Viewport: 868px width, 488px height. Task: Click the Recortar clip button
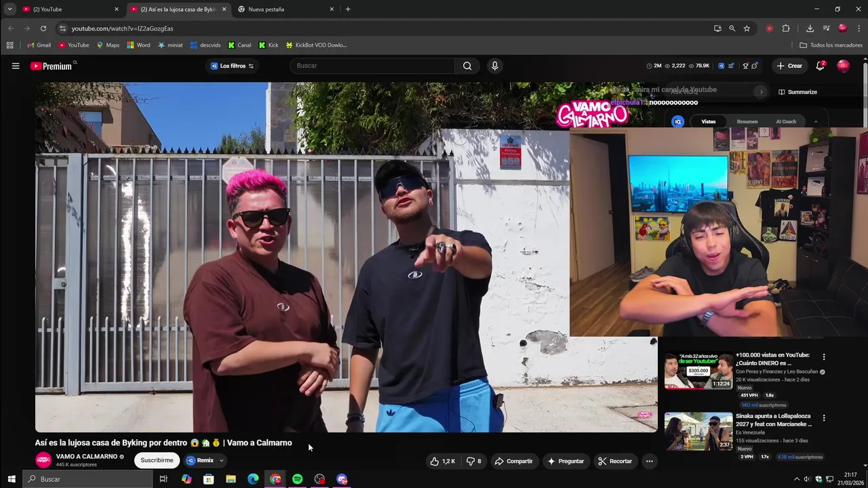coord(615,461)
